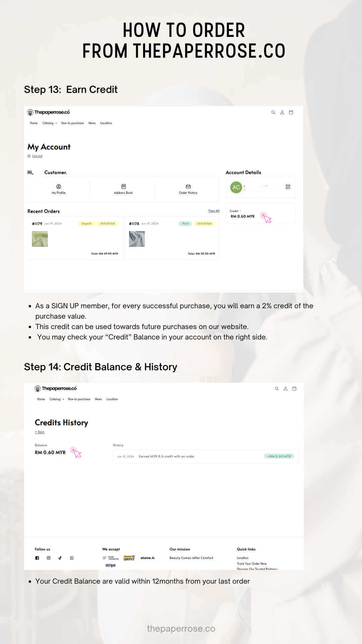The width and height of the screenshot is (362, 644).
Task: Go Back from Credits History
Action: click(40, 432)
